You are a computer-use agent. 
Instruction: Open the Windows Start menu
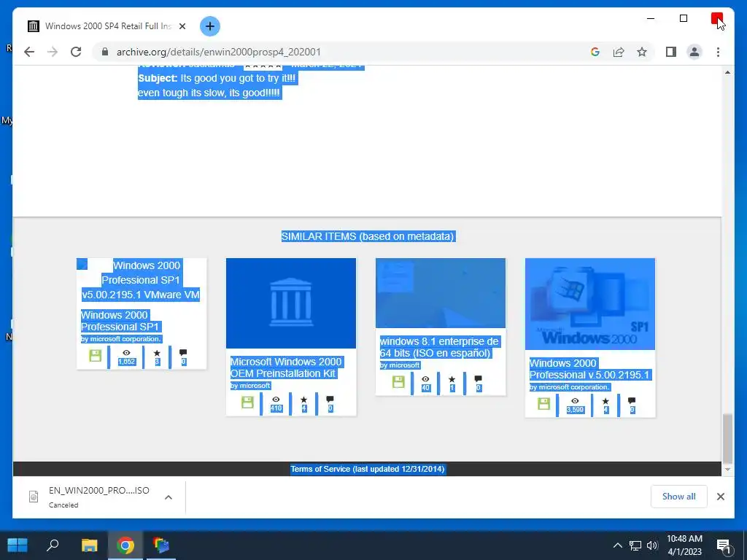pyautogui.click(x=18, y=545)
